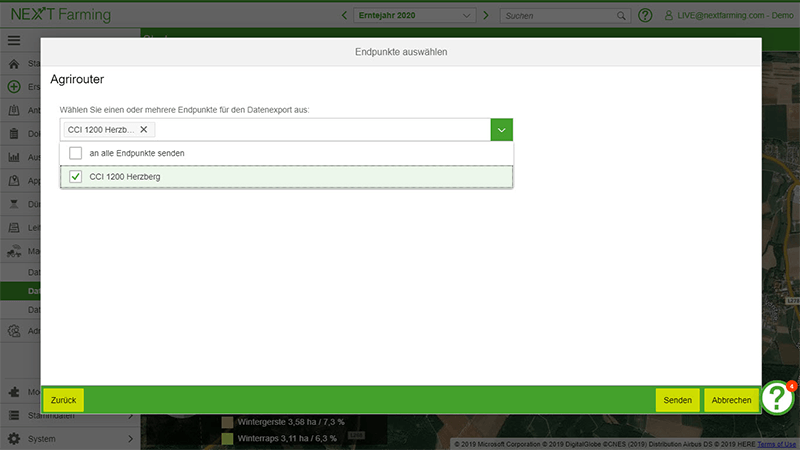Open the floating green help bubble
The width and height of the screenshot is (800, 450).
click(x=777, y=398)
